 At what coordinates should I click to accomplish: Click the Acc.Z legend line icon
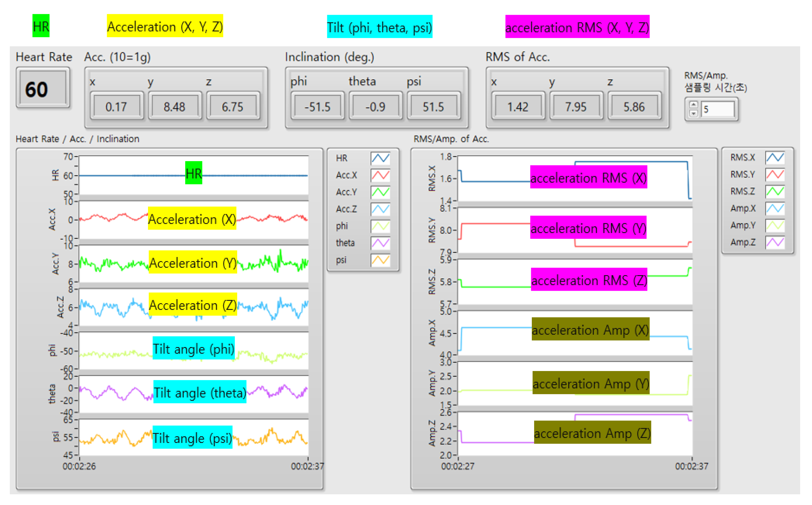[x=380, y=209]
